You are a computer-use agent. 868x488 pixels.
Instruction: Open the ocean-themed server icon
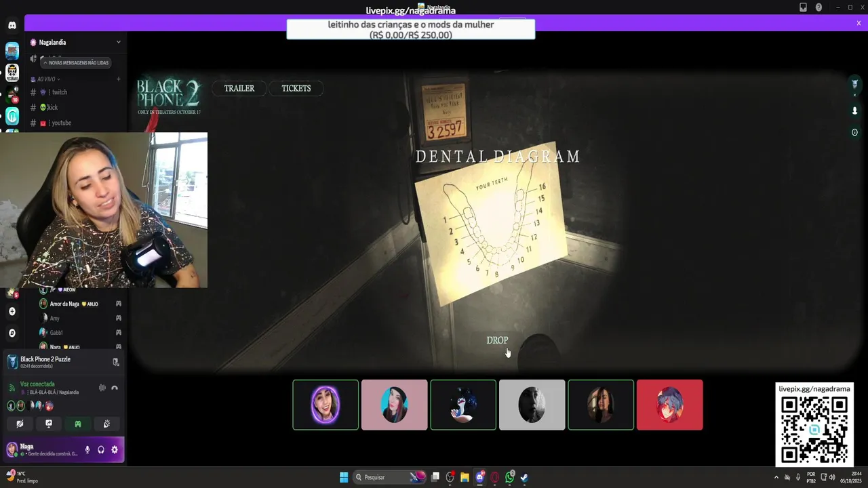[12, 51]
